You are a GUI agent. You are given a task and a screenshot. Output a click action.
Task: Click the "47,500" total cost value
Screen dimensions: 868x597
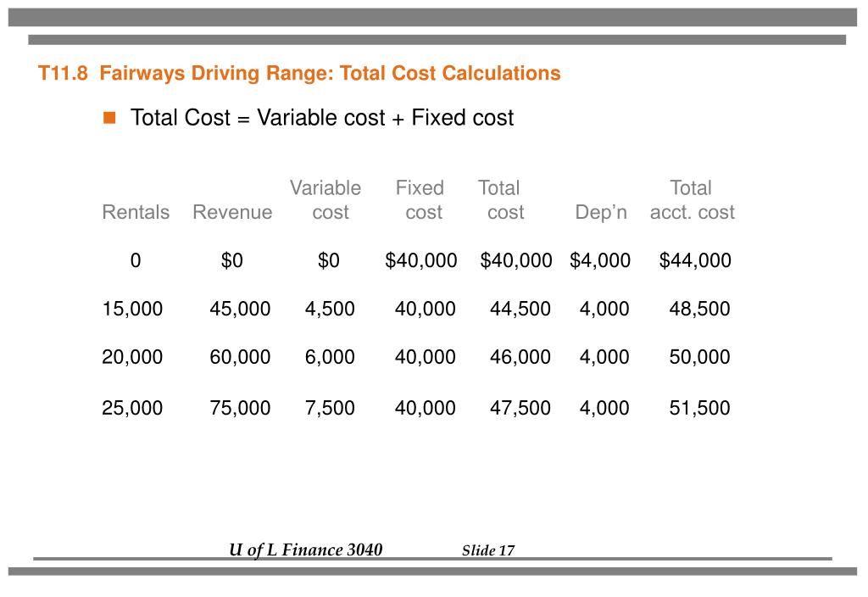tap(520, 408)
